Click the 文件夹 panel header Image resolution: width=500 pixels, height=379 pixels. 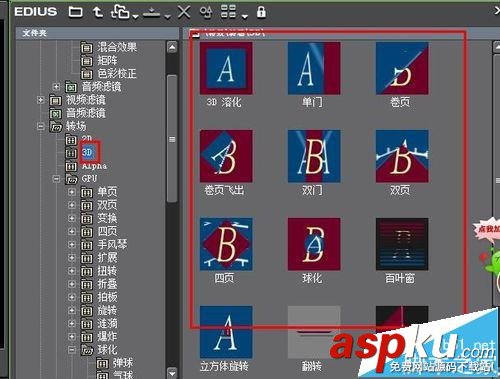[97, 33]
